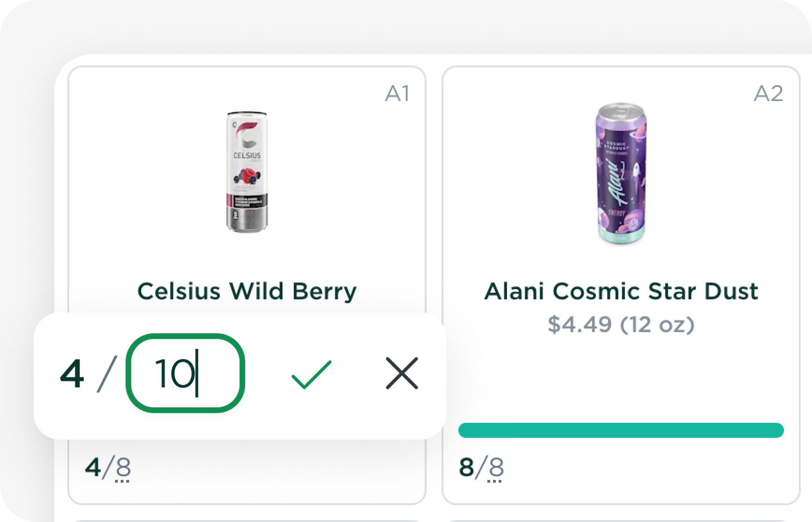Viewport: 812px width, 522px height.
Task: Cancel capacity edit with X icon
Action: [402, 373]
